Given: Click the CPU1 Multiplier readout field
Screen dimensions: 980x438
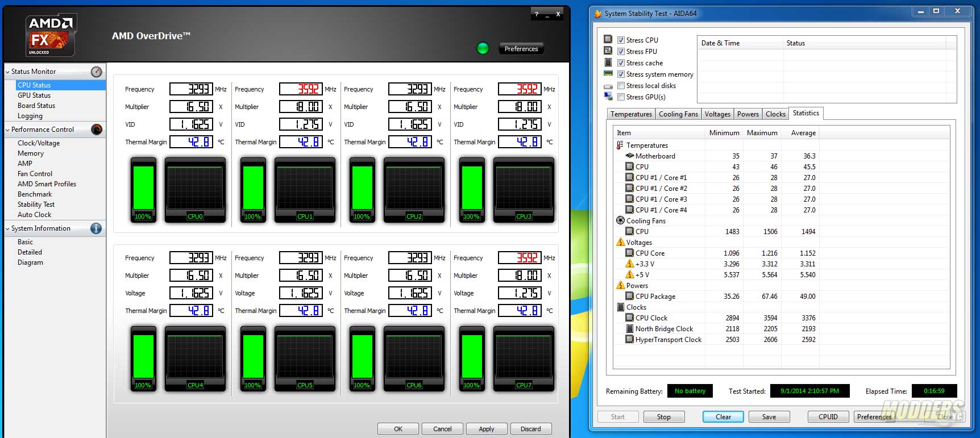Looking at the screenshot, I should [301, 107].
